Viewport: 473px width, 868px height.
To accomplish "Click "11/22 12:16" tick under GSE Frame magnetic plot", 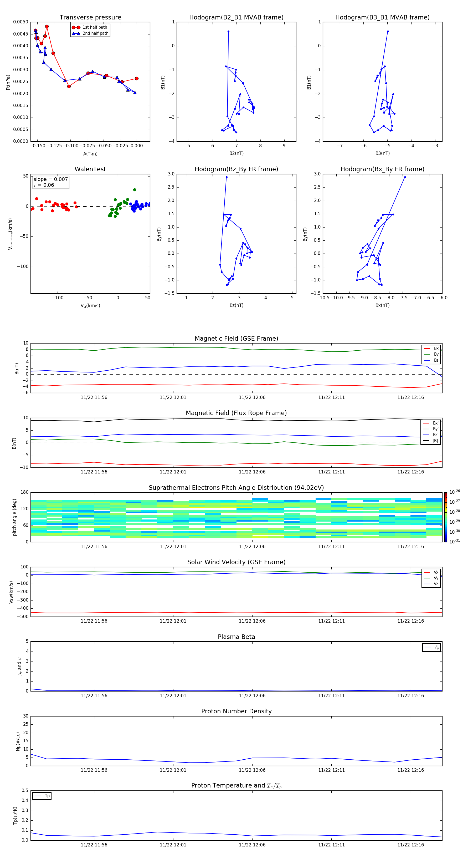I will [x=410, y=398].
